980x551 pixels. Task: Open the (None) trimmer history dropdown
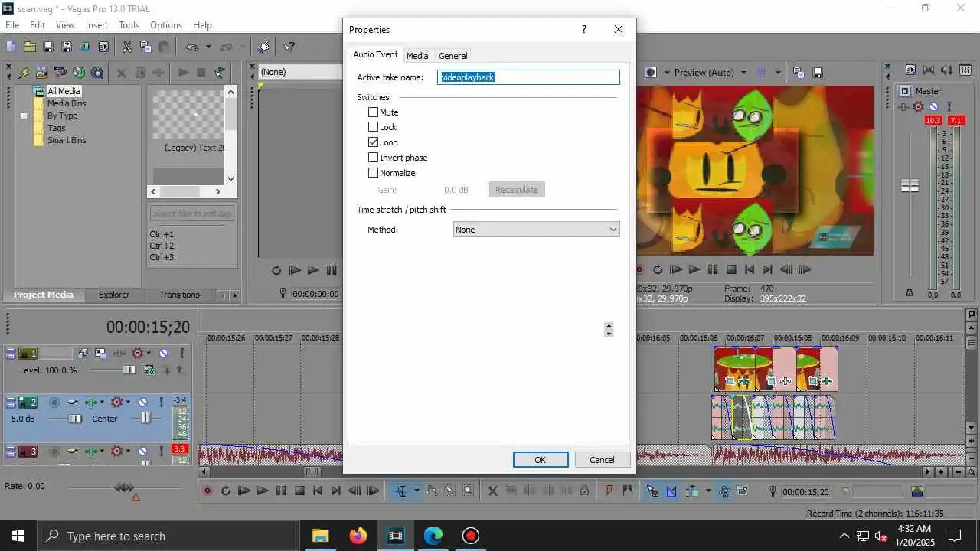(300, 72)
